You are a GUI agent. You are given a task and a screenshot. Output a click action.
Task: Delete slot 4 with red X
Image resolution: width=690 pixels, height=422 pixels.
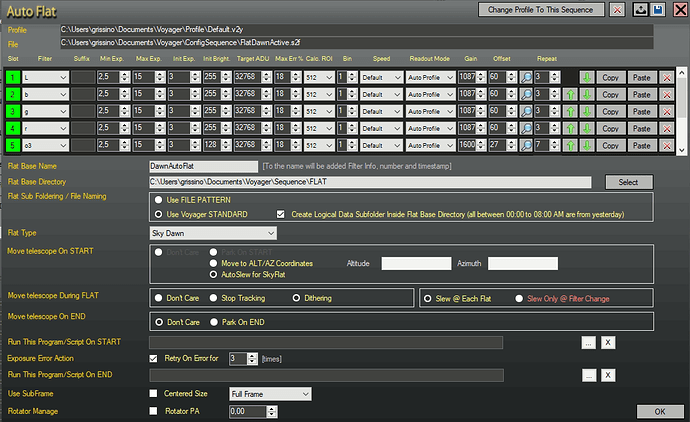point(667,128)
